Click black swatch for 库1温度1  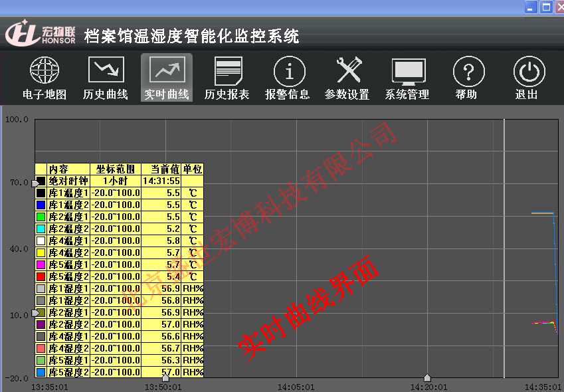point(41,193)
